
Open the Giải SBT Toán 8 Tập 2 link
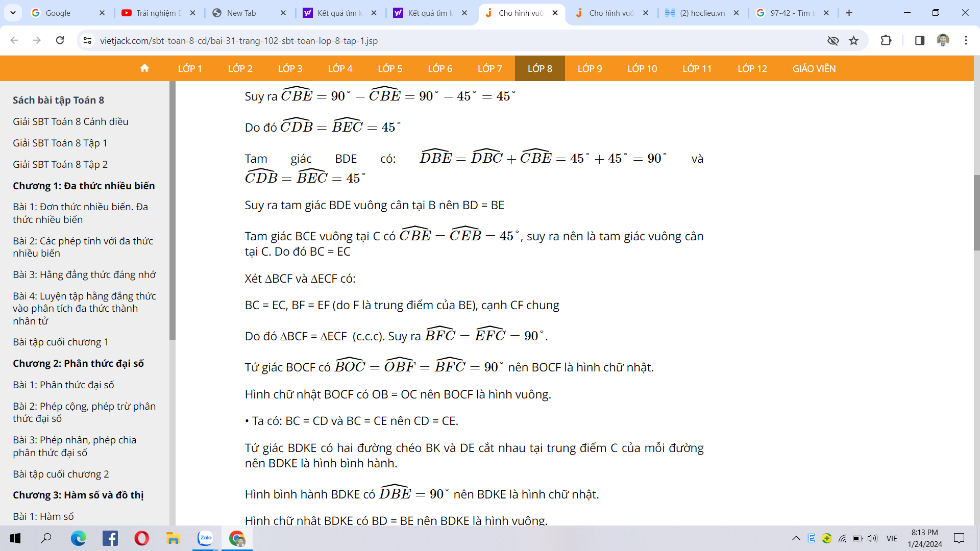60,164
